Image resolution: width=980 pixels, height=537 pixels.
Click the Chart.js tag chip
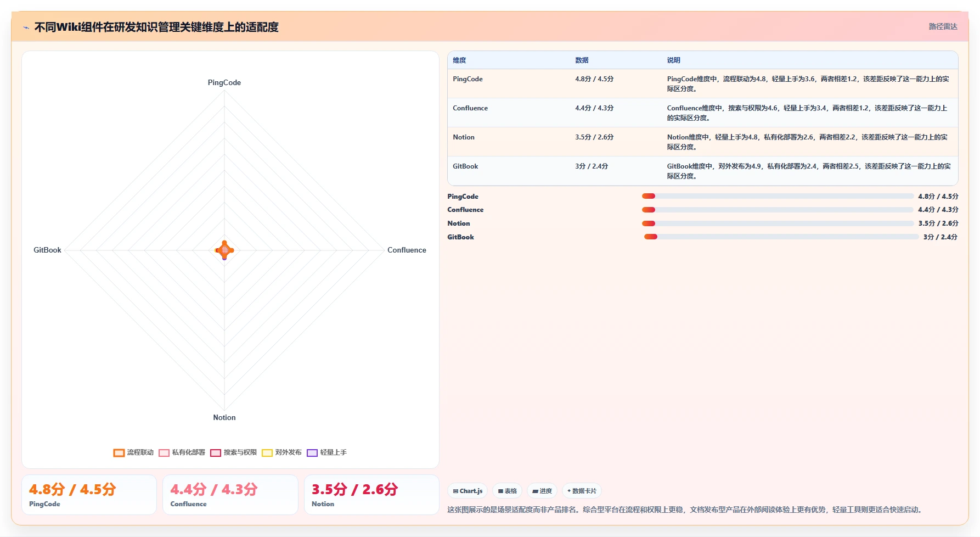[x=468, y=491]
